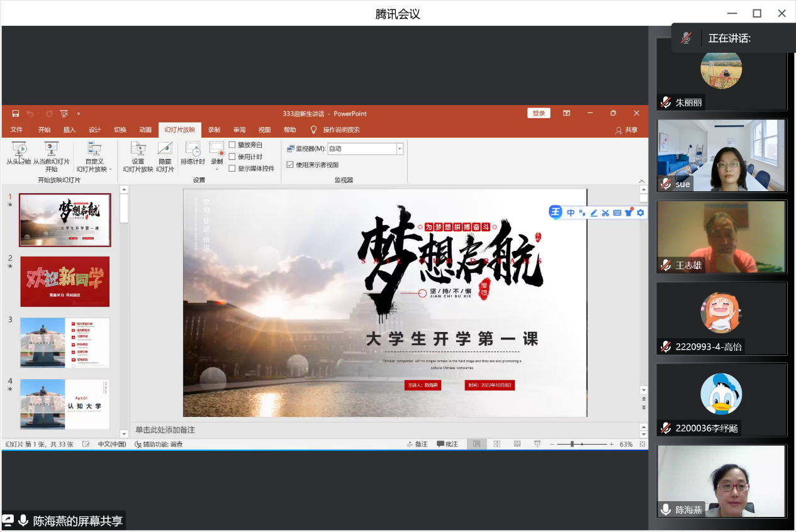Viewport: 796px width, 532px height.
Task: Enable the 播放旁白 checkbox
Action: tap(232, 145)
